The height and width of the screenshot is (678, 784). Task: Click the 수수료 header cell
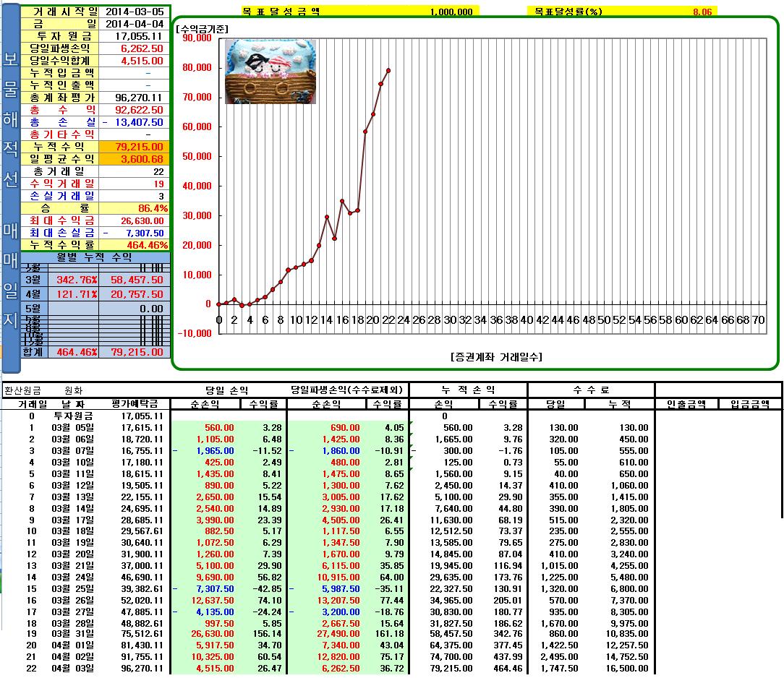tap(590, 390)
